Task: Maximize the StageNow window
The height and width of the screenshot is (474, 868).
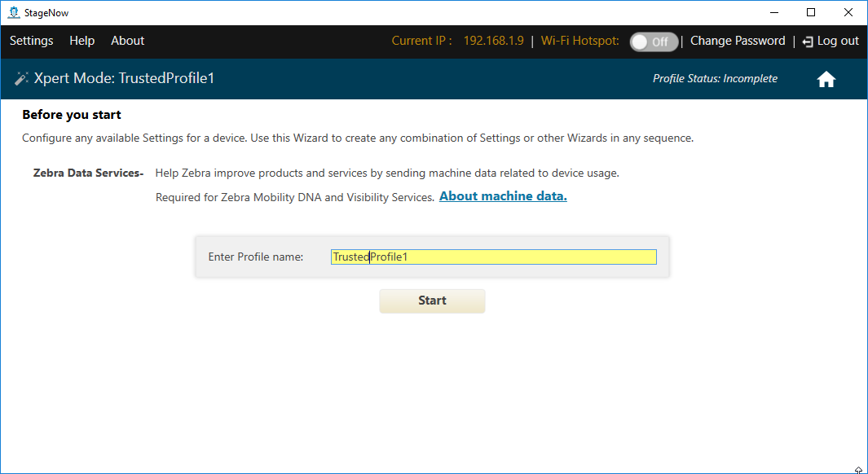Action: pos(810,12)
